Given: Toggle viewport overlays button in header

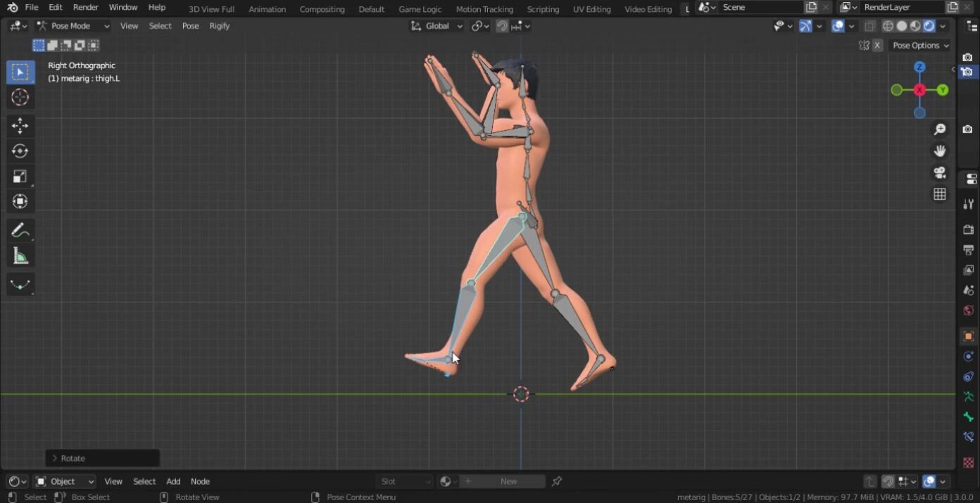Looking at the screenshot, I should (x=838, y=26).
